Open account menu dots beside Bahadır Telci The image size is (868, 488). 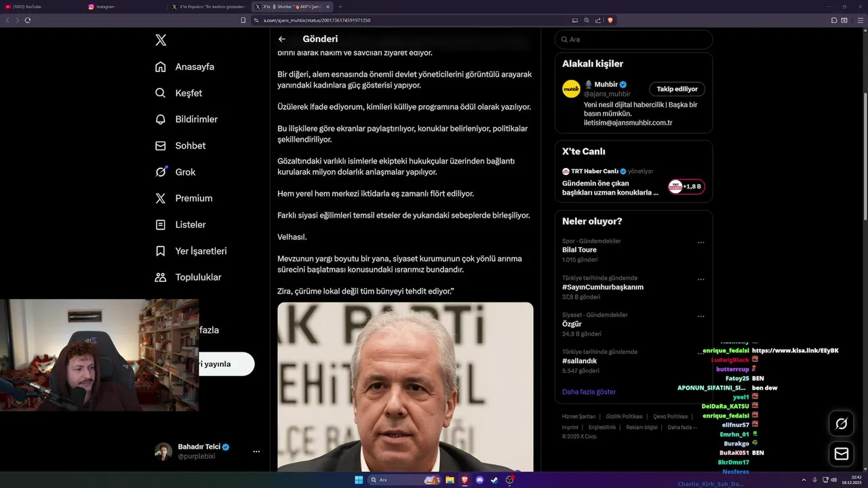(x=256, y=451)
